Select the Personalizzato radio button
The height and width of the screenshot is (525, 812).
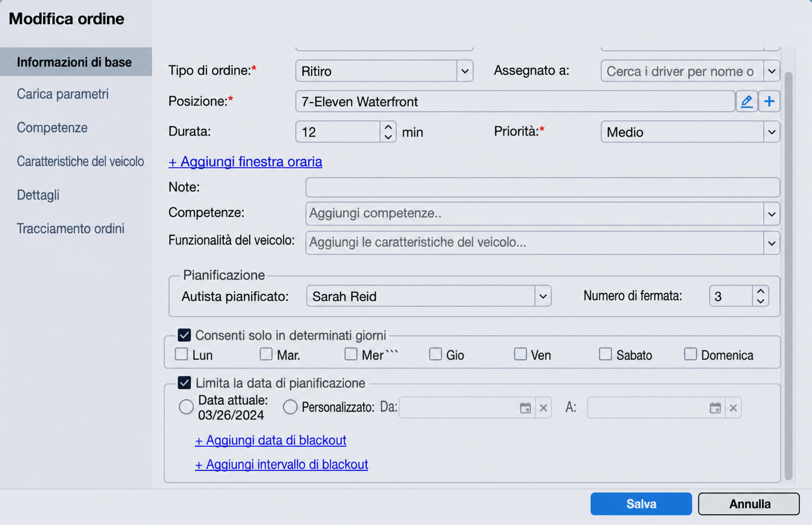290,407
